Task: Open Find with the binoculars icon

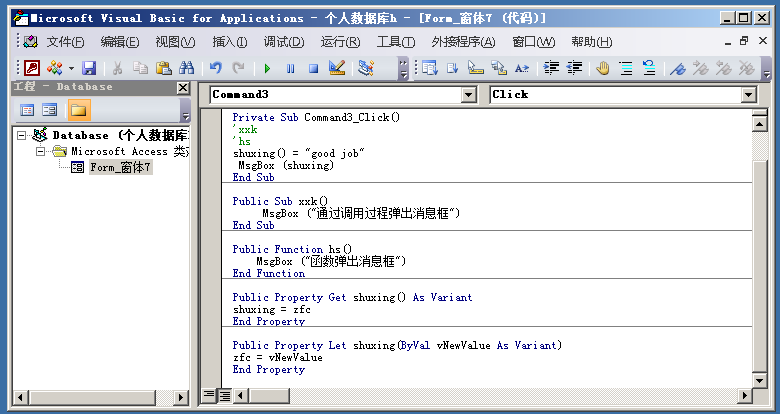Action: [187, 68]
